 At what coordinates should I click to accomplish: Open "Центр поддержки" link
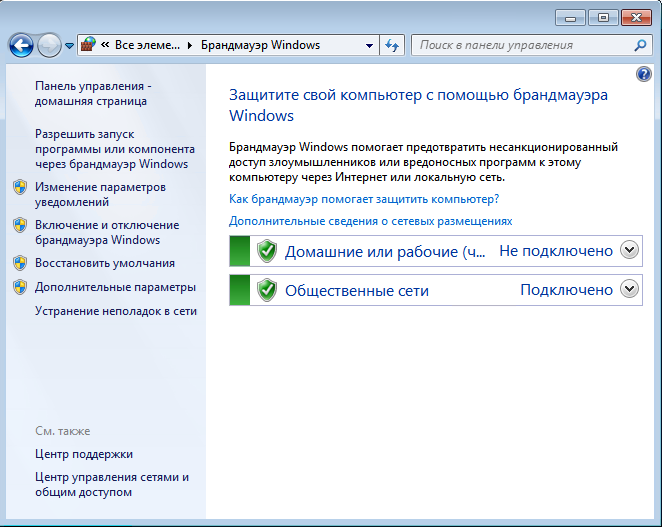pos(84,454)
